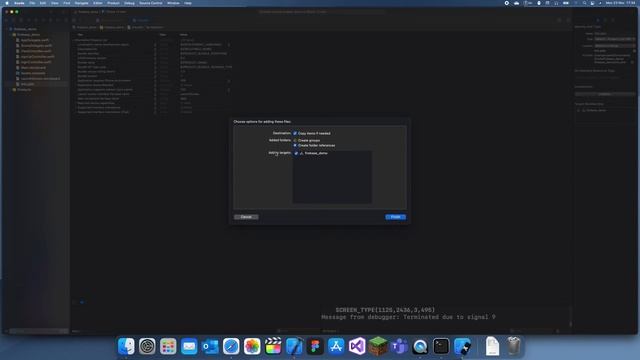The height and width of the screenshot is (360, 640).
Task: Collapse the Firebase_demo project root
Action: point(7,29)
